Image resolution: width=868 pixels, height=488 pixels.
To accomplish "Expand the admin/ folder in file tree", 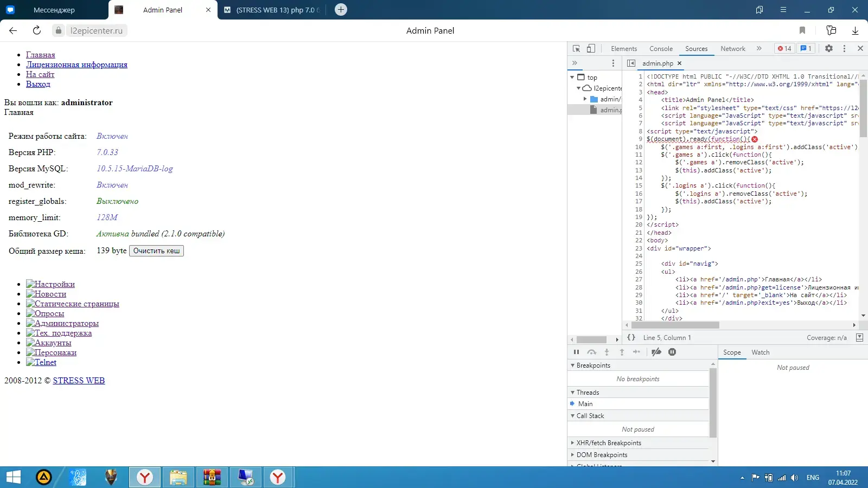I will pyautogui.click(x=585, y=99).
